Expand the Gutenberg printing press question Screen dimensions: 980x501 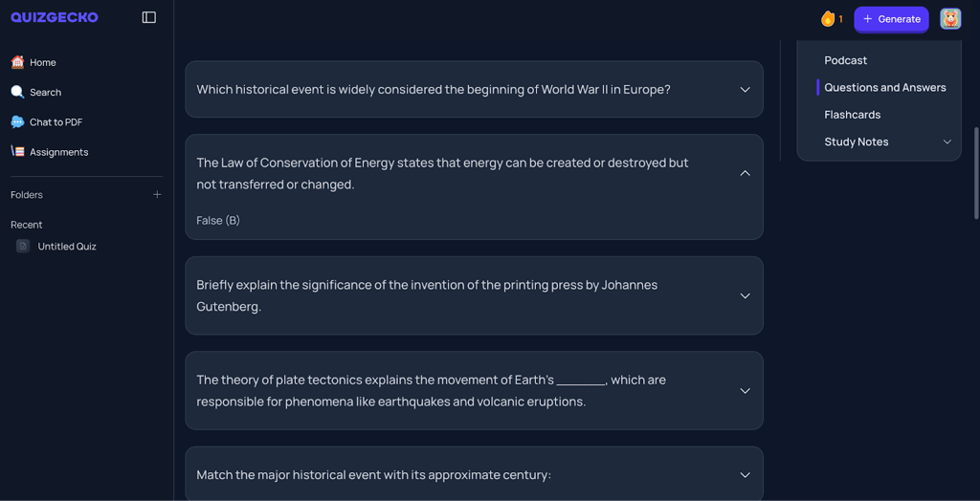tap(745, 295)
